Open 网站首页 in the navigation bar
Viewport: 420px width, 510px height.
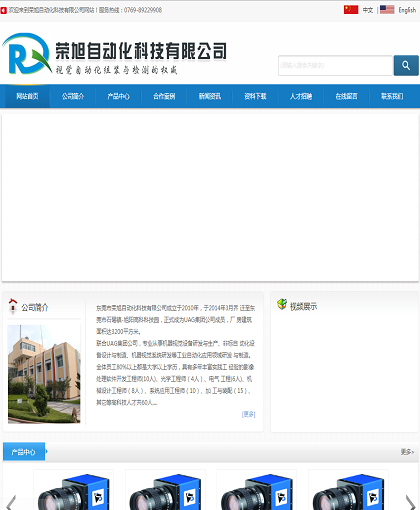coord(27,96)
